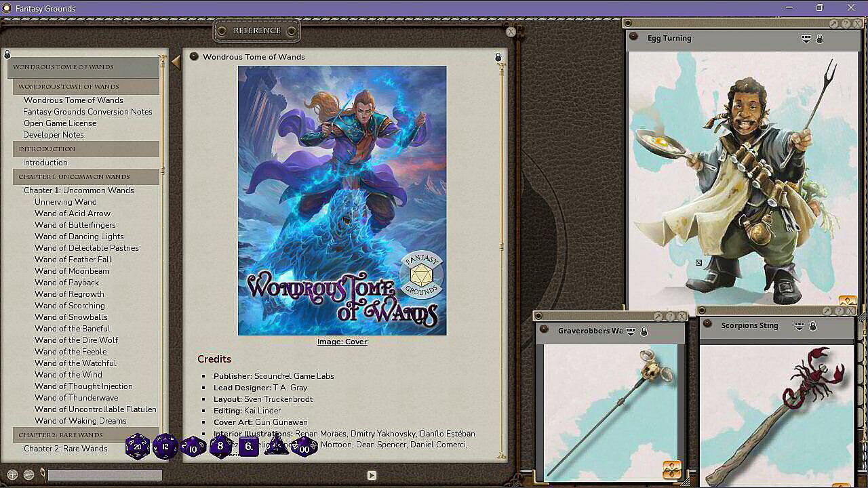
Task: Select Unnerving Wand in the index
Action: click(66, 202)
